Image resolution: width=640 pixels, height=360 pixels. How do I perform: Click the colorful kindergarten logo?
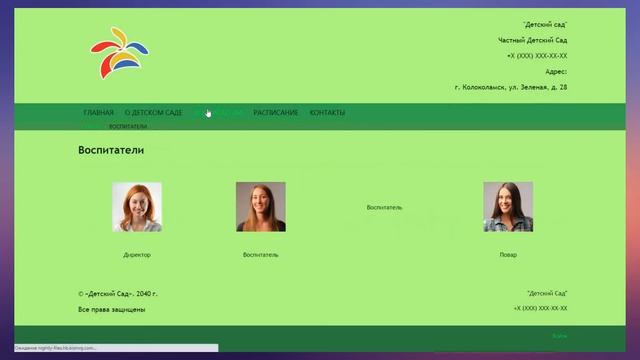pos(120,53)
